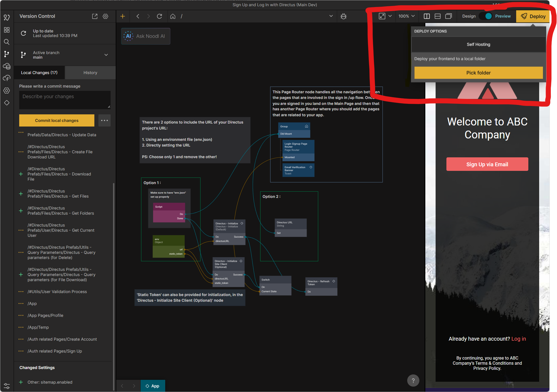Open version control in external window
557x392 pixels.
pyautogui.click(x=95, y=16)
